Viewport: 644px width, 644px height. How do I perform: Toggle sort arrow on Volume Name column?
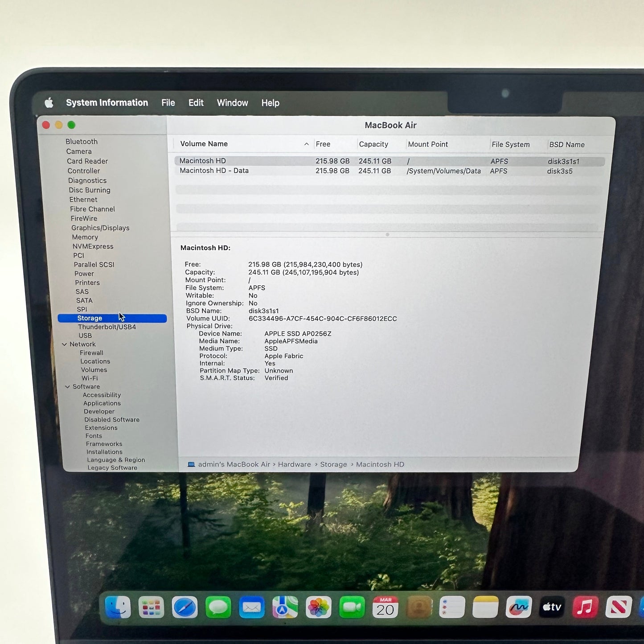[306, 144]
